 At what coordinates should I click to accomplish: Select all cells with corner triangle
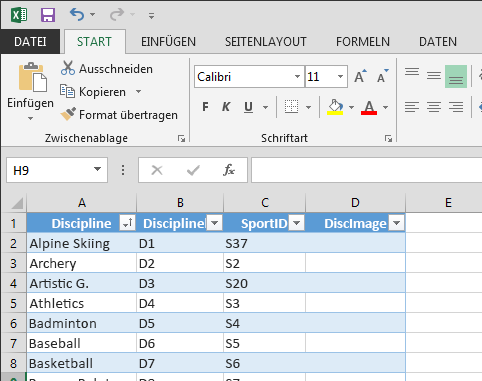point(16,202)
